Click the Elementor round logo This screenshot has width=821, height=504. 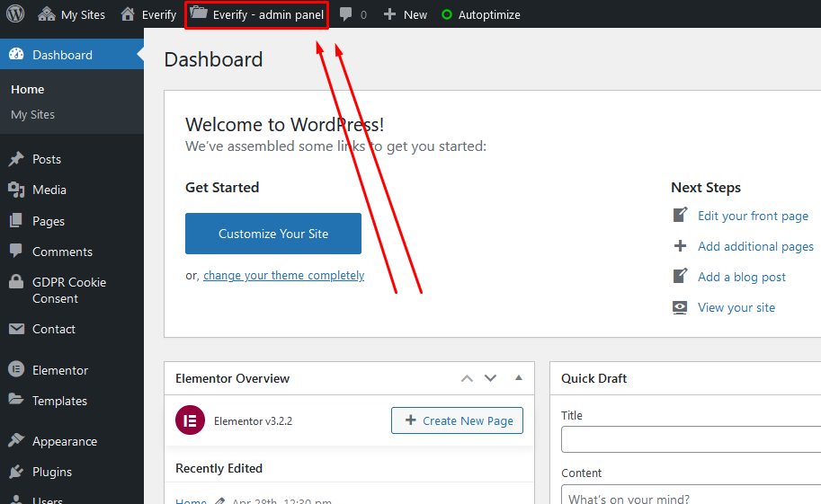(x=190, y=420)
